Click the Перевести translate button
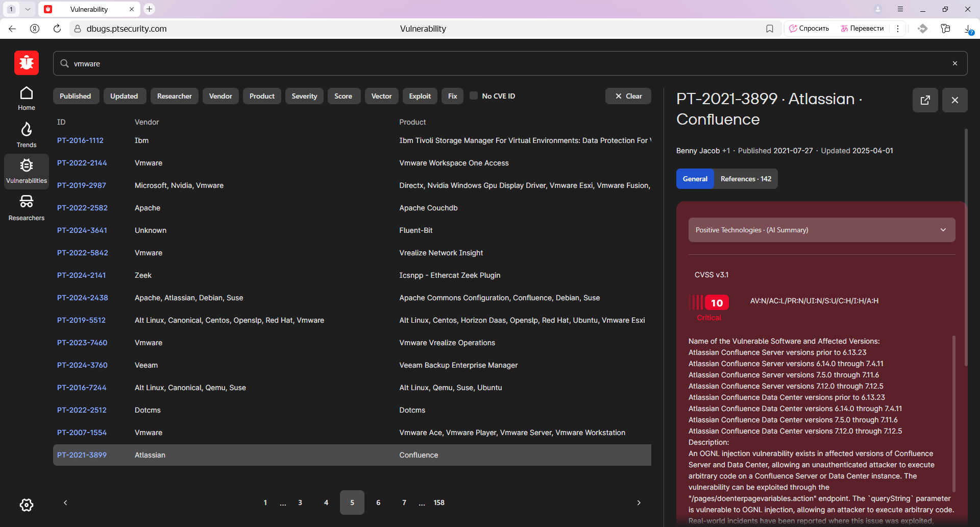980x527 pixels. 862,29
